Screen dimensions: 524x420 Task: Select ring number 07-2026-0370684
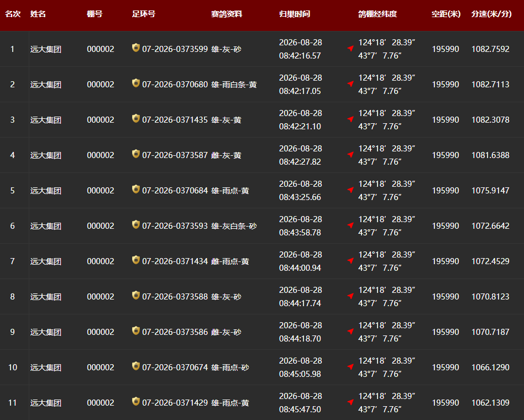coord(175,191)
